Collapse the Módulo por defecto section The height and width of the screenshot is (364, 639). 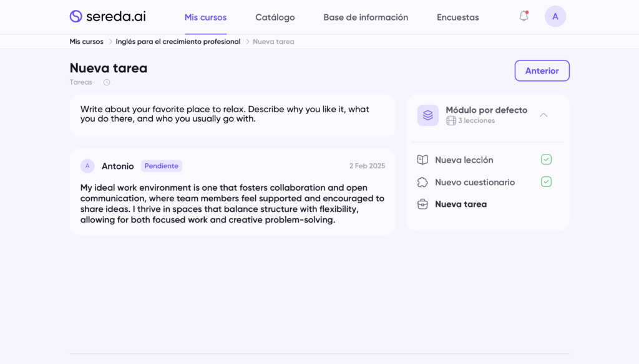[544, 115]
